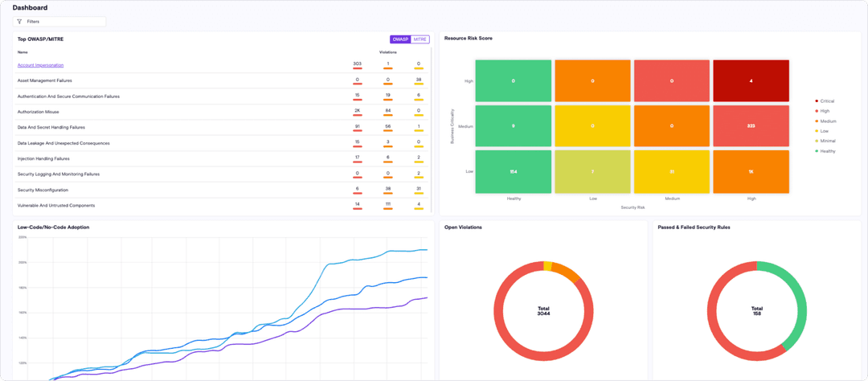The width and height of the screenshot is (868, 381).
Task: Click the dark red heatmap cell showing 4
Action: [751, 80]
